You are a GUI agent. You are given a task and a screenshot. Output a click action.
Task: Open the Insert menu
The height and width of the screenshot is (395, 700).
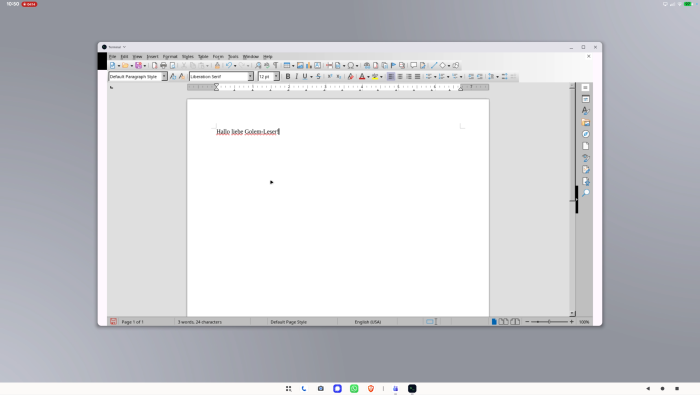[152, 57]
